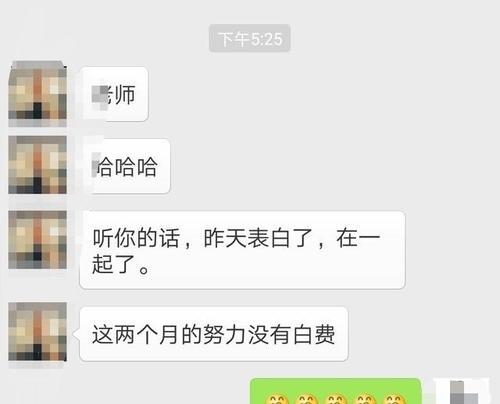
Task: Tap your own avatar beside green bubble
Action: tap(463, 392)
